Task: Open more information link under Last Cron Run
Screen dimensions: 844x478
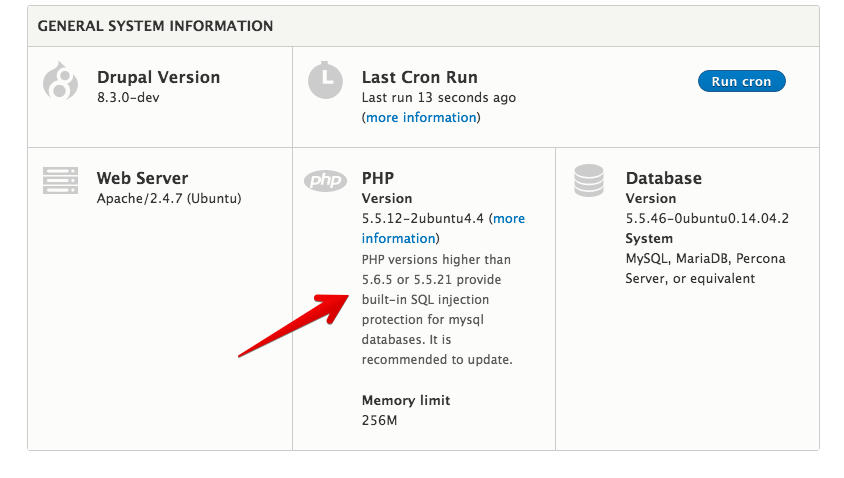Action: tap(421, 118)
